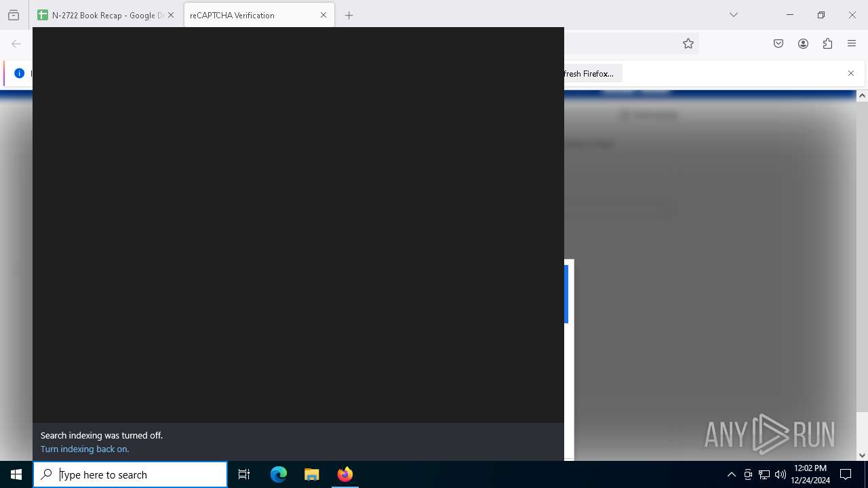Save page to Pocket

click(x=778, y=43)
